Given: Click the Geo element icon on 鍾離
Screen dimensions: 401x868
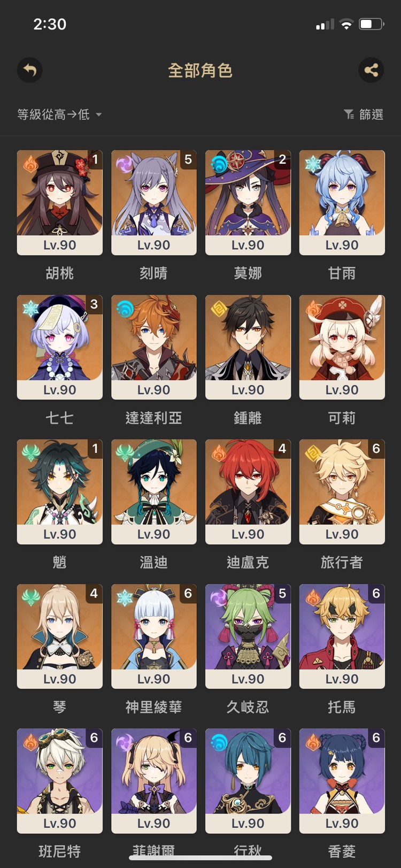Looking at the screenshot, I should tap(218, 308).
